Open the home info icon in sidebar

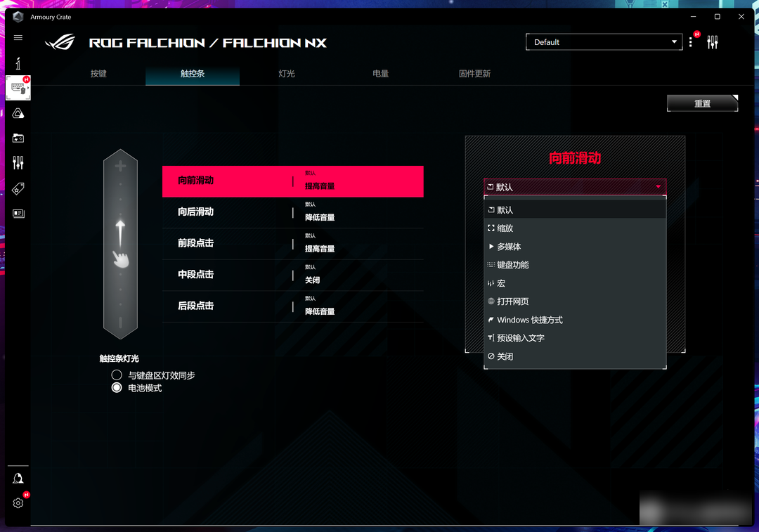[x=18, y=63]
